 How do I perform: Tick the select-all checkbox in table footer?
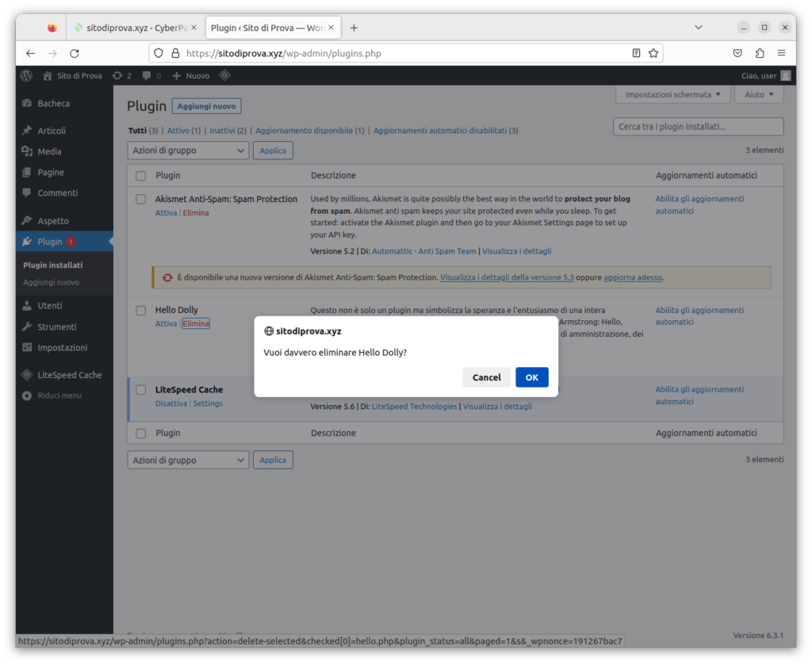pos(141,434)
